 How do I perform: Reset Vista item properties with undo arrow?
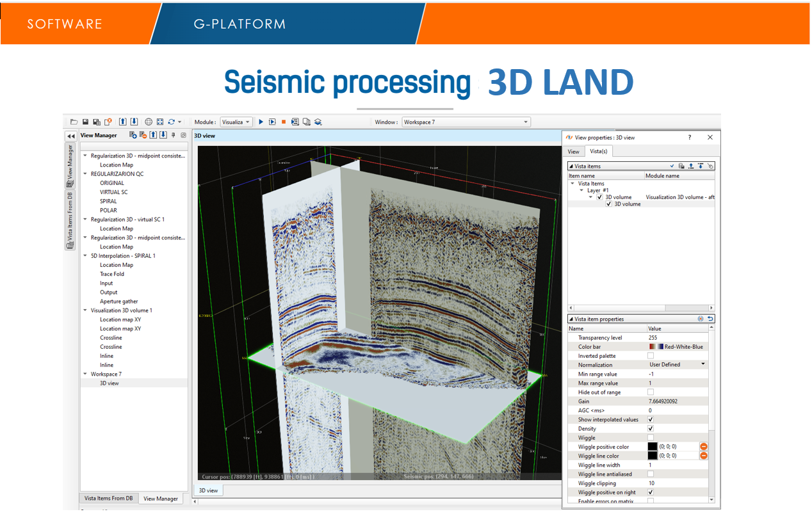coord(710,319)
